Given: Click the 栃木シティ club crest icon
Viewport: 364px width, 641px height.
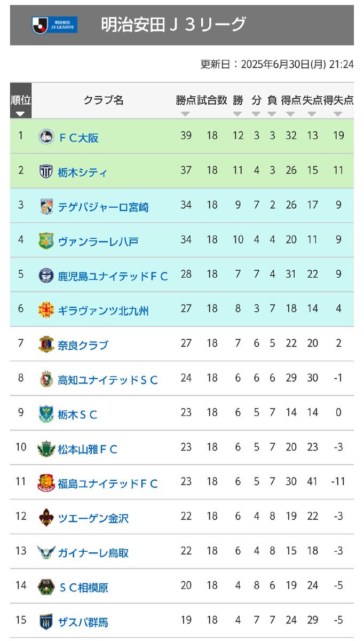Looking at the screenshot, I should click(x=46, y=171).
